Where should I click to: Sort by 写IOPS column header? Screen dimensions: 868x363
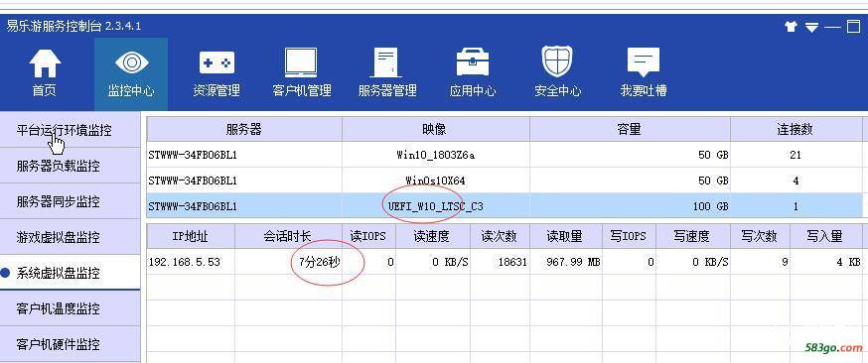click(x=629, y=236)
